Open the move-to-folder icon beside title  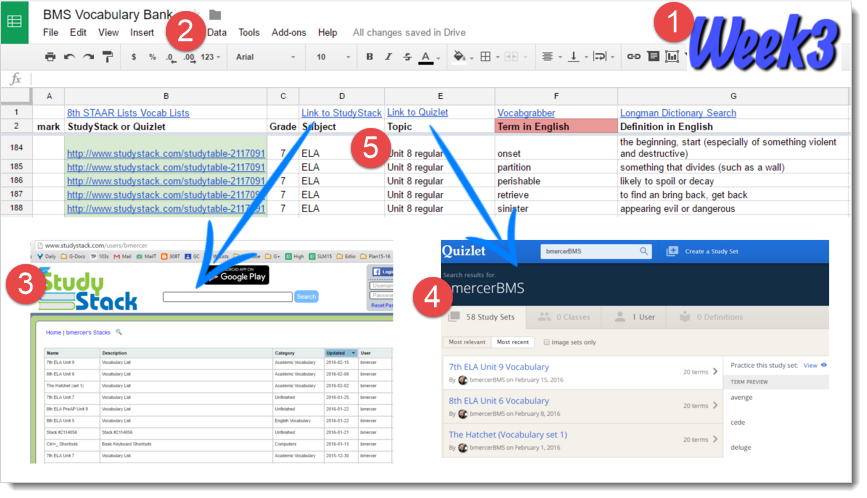(x=215, y=14)
